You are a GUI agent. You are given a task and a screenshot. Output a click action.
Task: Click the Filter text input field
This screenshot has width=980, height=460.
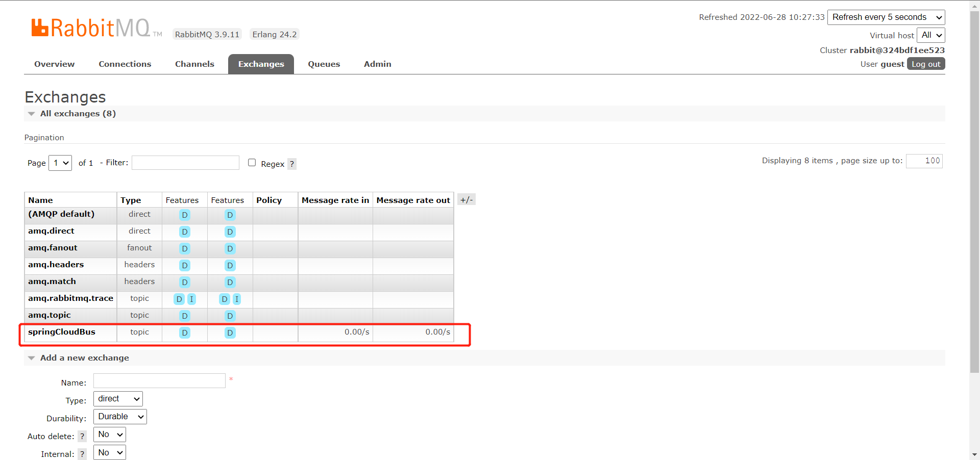185,163
